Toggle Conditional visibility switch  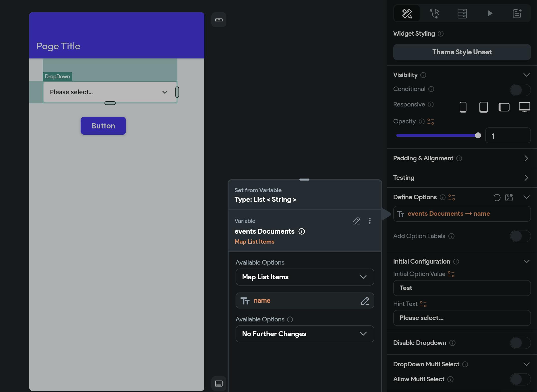pos(520,90)
